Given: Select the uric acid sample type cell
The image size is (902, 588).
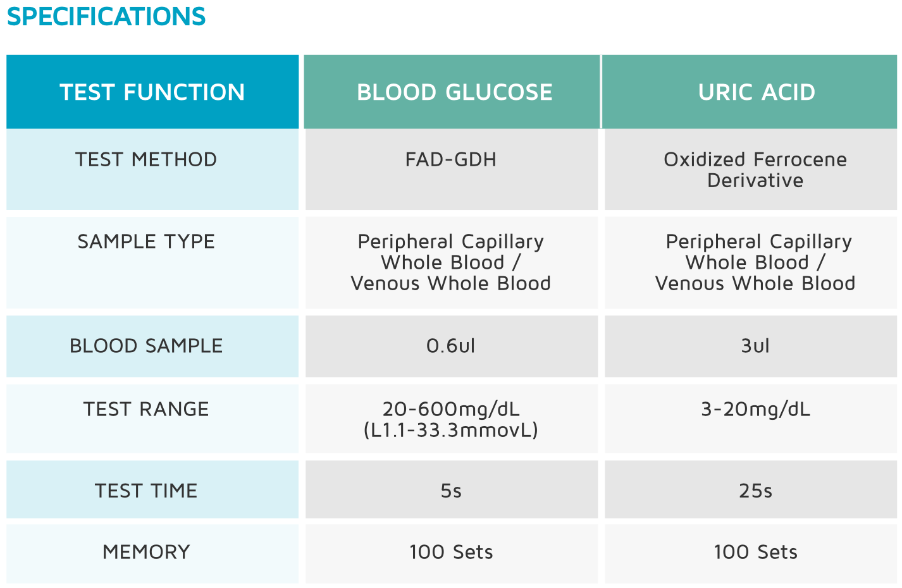Looking at the screenshot, I should pos(751,263).
